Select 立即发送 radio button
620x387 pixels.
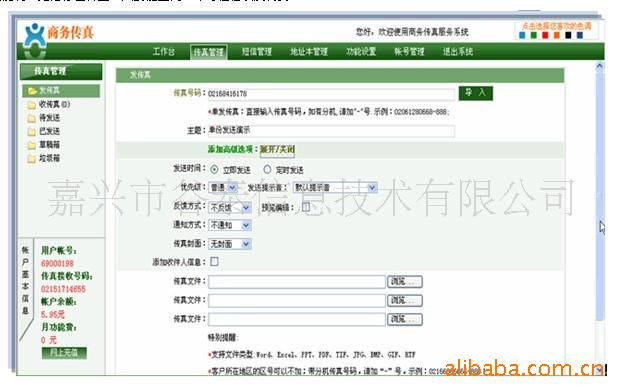click(x=214, y=170)
